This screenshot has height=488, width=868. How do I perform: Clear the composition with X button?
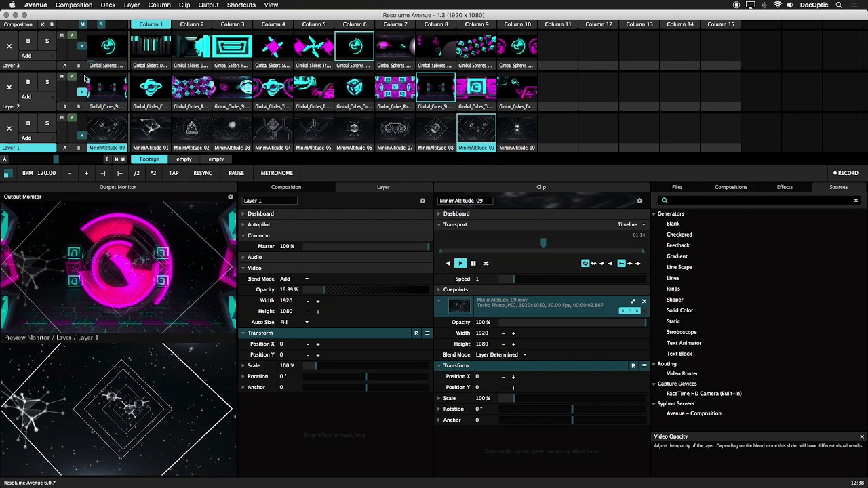tap(42, 24)
